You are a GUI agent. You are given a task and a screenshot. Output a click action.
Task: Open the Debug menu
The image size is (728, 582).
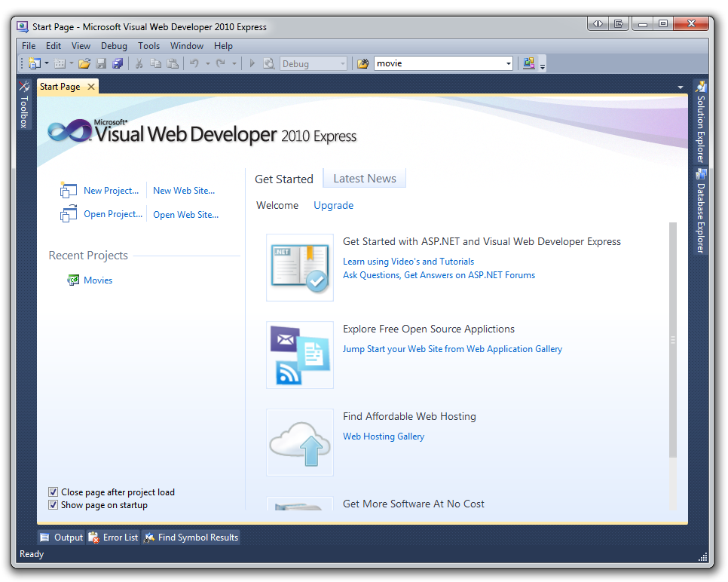coord(114,45)
